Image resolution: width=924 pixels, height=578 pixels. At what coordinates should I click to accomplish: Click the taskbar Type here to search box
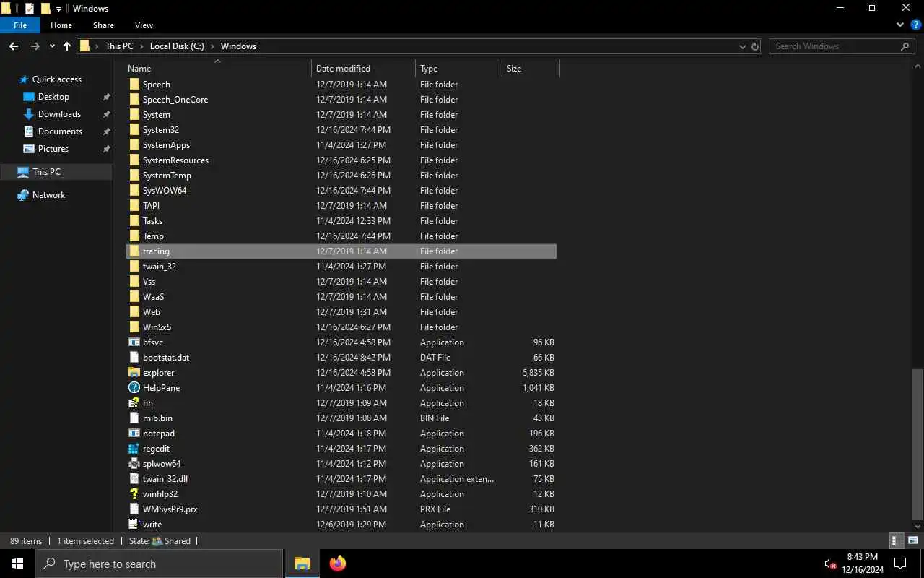pos(159,564)
